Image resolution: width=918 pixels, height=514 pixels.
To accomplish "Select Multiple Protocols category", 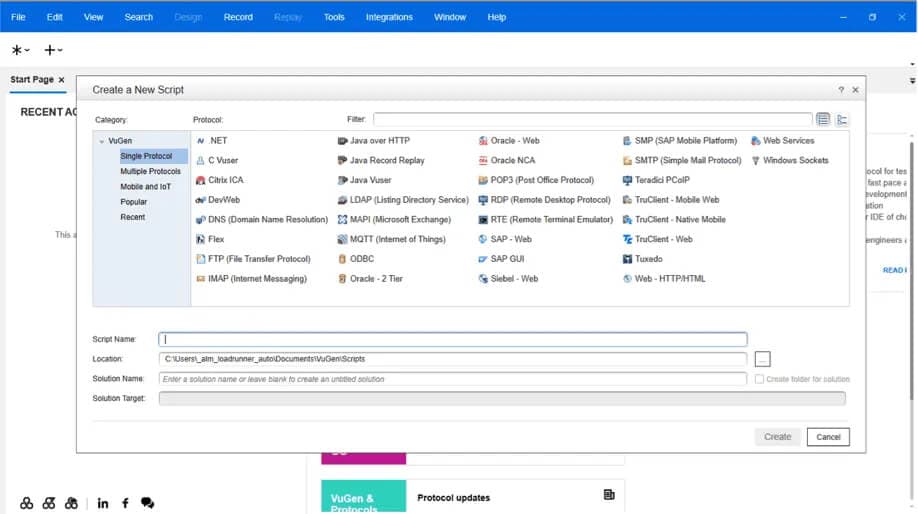I will click(150, 171).
